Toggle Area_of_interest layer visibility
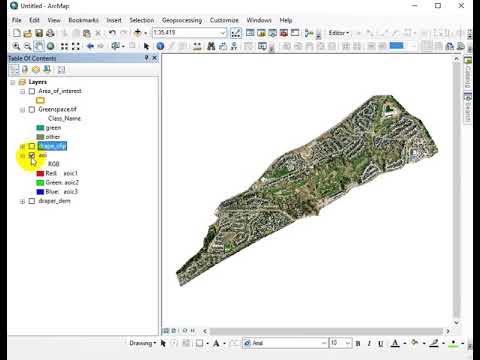 (x=32, y=91)
